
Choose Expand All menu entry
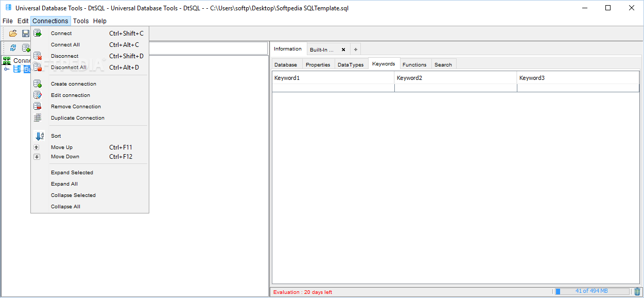click(90, 184)
